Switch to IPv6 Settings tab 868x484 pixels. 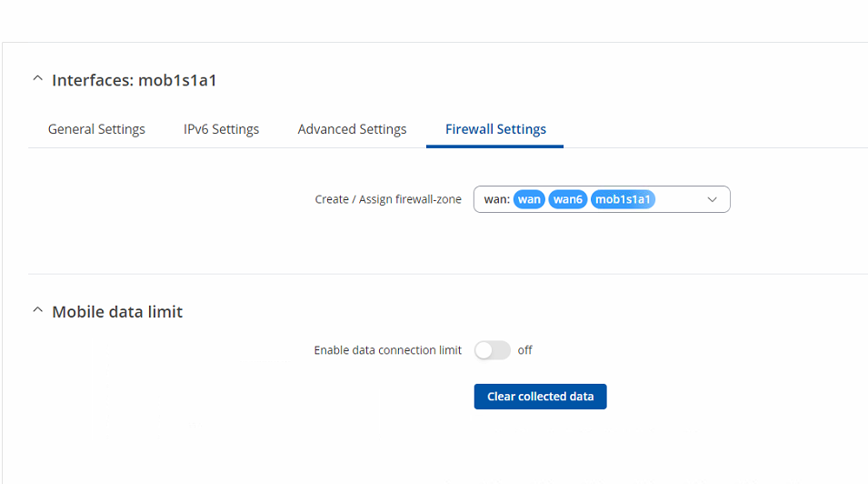coord(222,129)
